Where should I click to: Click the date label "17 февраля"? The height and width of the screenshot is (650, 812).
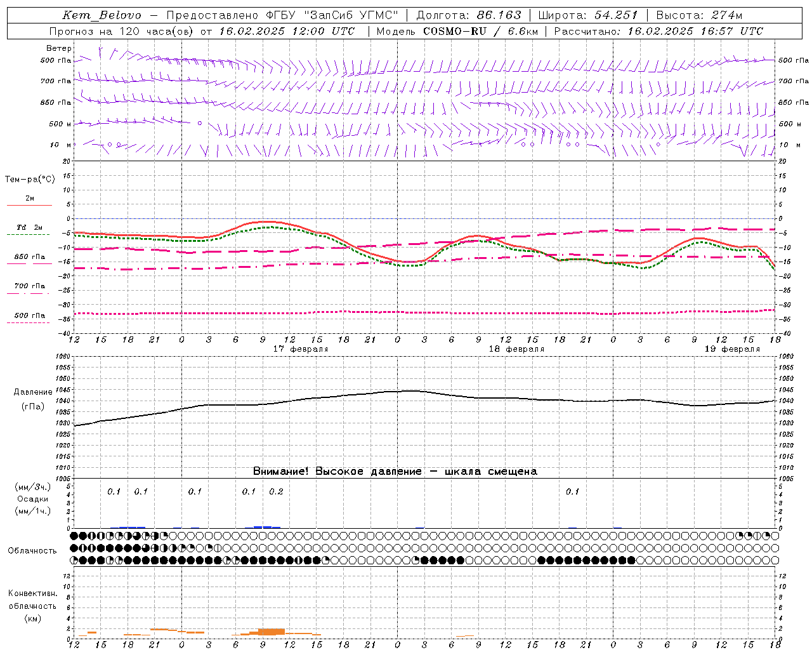click(x=301, y=349)
